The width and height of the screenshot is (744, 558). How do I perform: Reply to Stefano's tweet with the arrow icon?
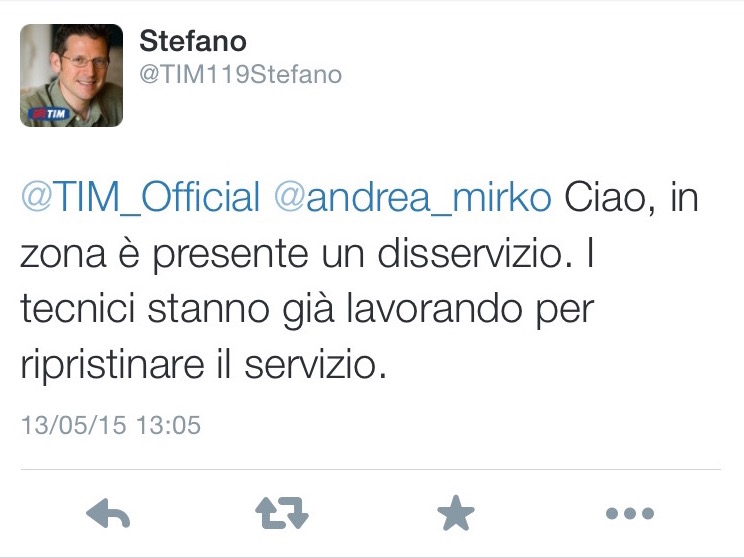tap(109, 515)
